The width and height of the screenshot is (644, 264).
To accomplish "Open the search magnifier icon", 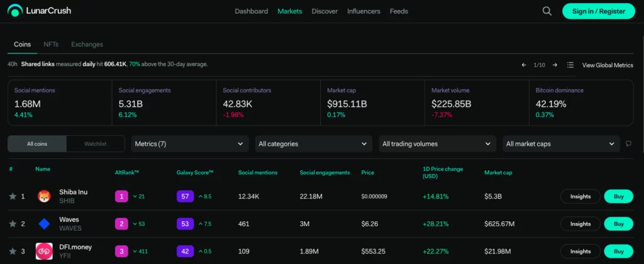I will click(x=547, y=11).
